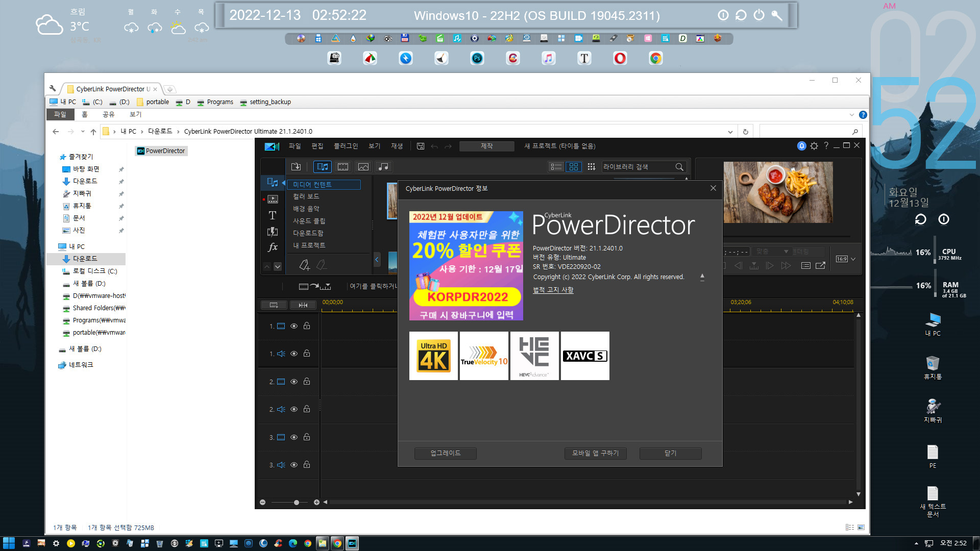Filter library by video only icon
The image size is (980, 551).
click(343, 167)
